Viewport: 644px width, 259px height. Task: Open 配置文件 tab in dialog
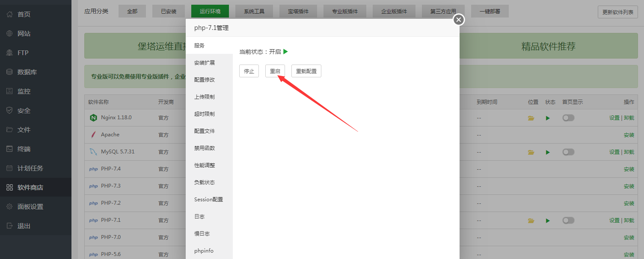click(x=209, y=131)
